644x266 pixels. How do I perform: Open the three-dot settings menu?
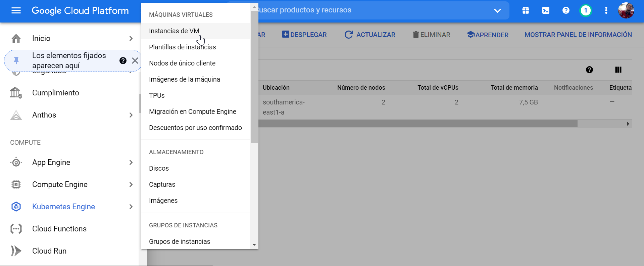pos(606,10)
